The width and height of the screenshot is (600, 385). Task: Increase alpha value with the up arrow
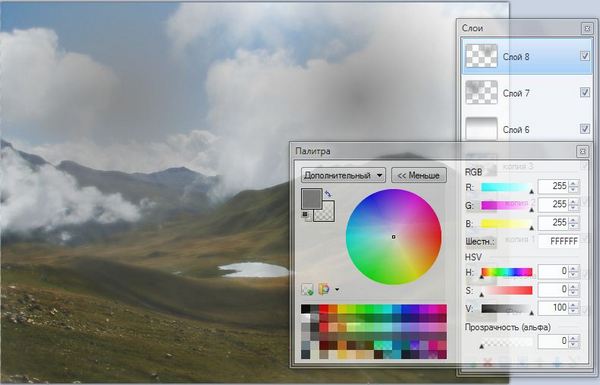(573, 338)
